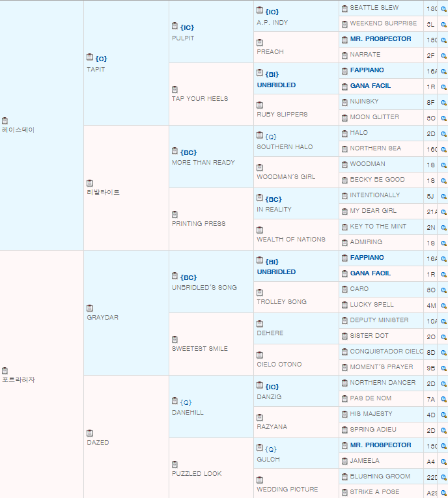Click the FAPPIANO link under TROLLEY SONG's mate
Image resolution: width=448 pixels, height=498 pixels.
click(x=367, y=258)
